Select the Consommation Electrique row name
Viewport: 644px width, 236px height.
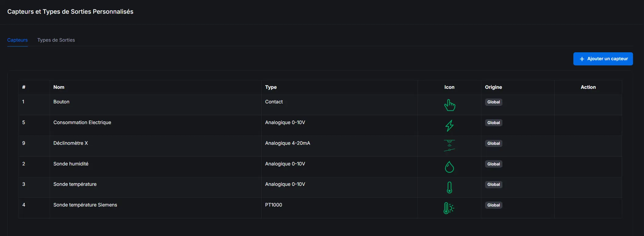point(82,123)
